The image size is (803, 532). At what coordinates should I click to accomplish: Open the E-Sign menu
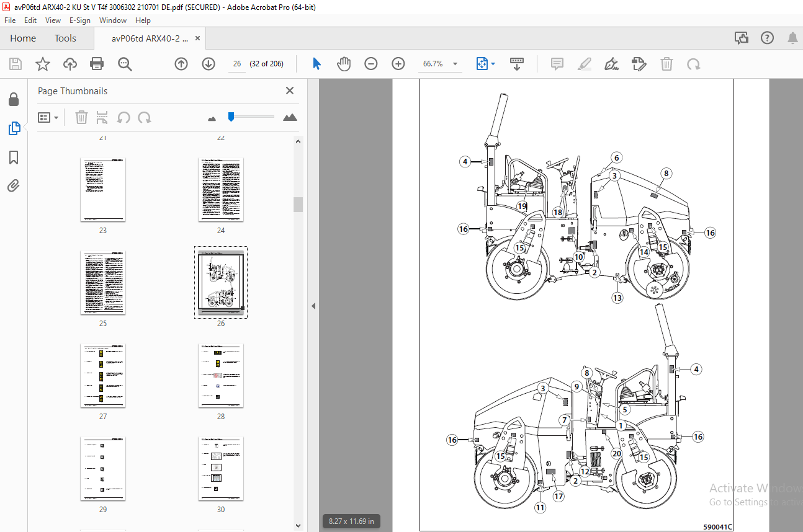click(79, 20)
